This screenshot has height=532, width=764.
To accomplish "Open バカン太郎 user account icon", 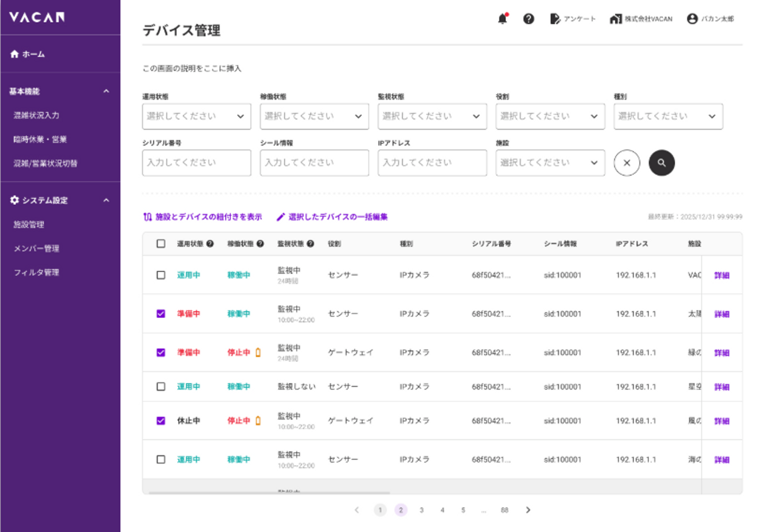I will (x=692, y=19).
